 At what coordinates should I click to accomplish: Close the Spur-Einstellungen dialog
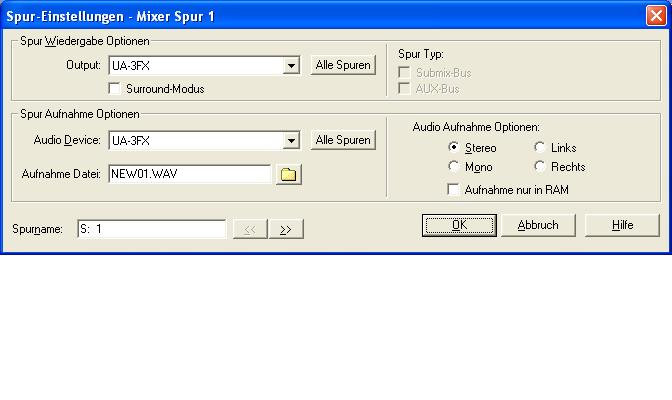(656, 16)
